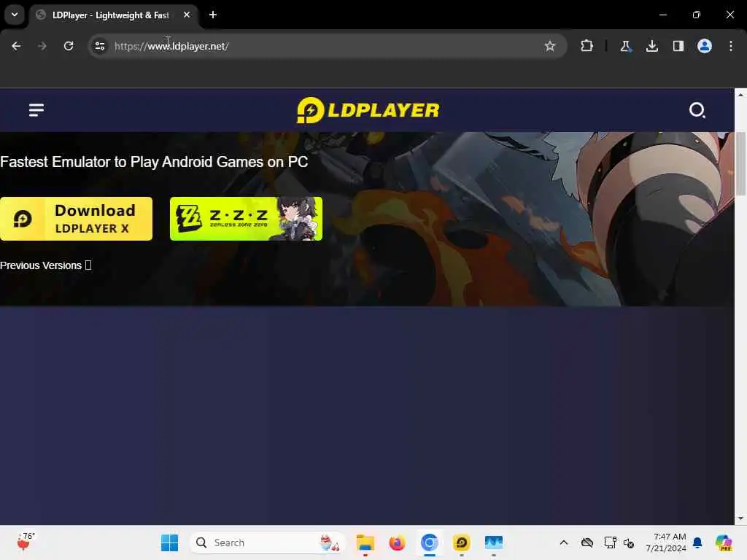Go forward in browser history

[42, 46]
